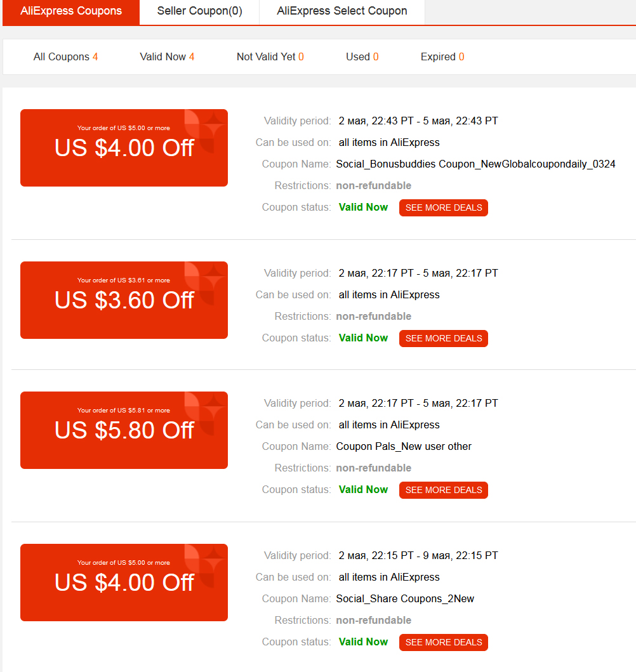Click Valid Now status of US $5.80 coupon

(x=363, y=489)
